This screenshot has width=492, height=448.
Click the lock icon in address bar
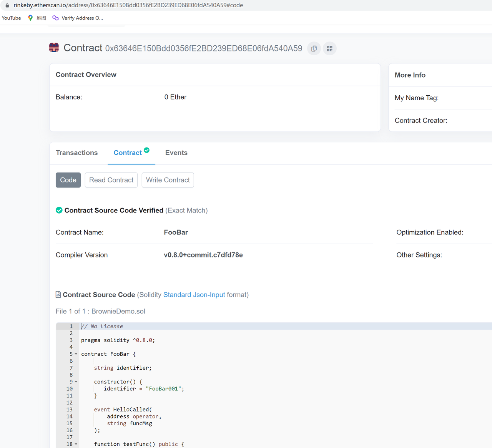tap(7, 5)
